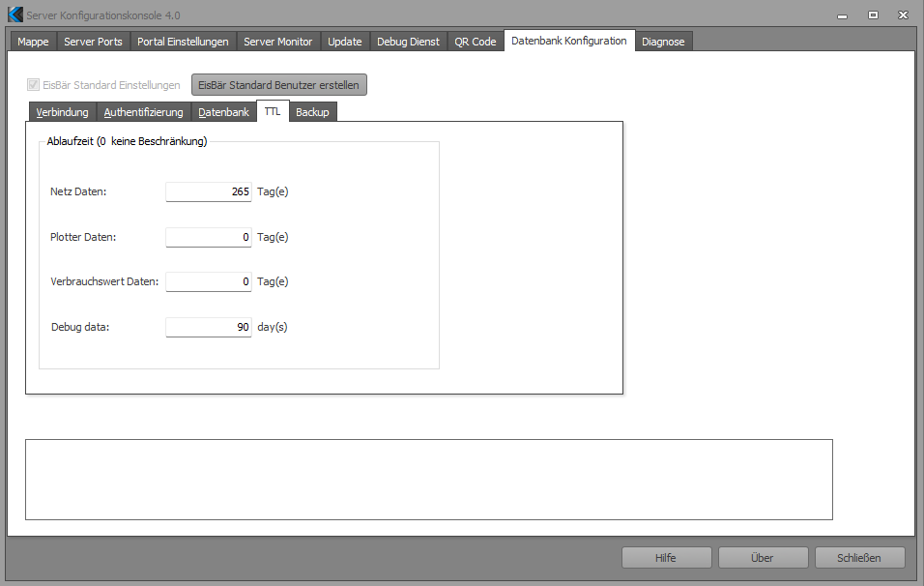Click the 'Verbrauchswert Daten:' label
The width and height of the screenshot is (924, 586).
pyautogui.click(x=104, y=281)
